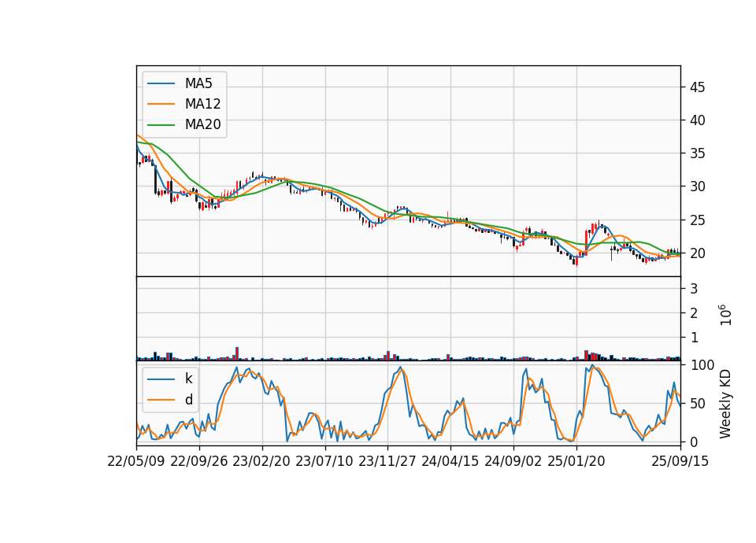Click the MA20 legend label
756x543 pixels.
point(202,124)
